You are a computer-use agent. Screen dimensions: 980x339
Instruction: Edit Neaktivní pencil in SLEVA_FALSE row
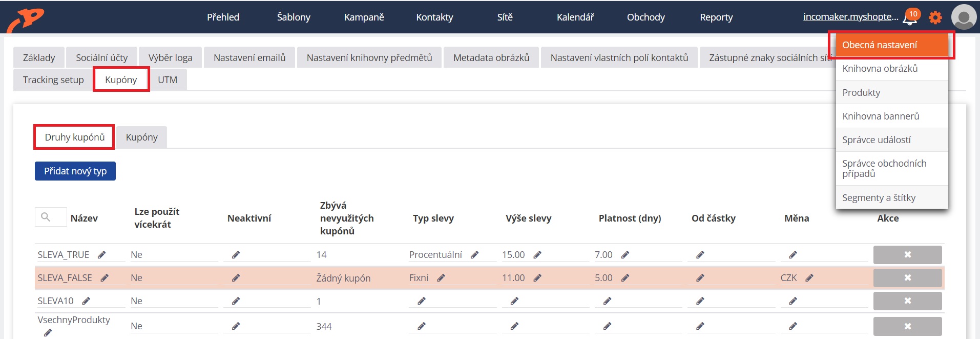pos(236,277)
